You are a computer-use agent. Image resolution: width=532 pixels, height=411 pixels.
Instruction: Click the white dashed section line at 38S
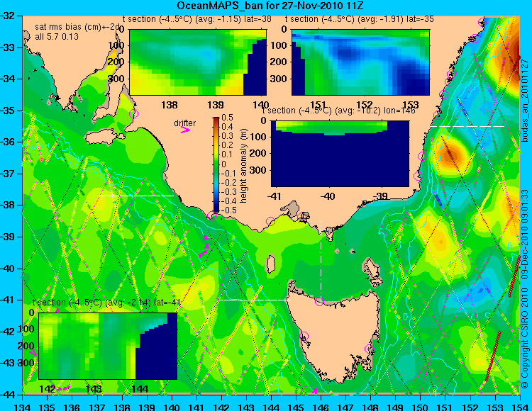coord(136,196)
